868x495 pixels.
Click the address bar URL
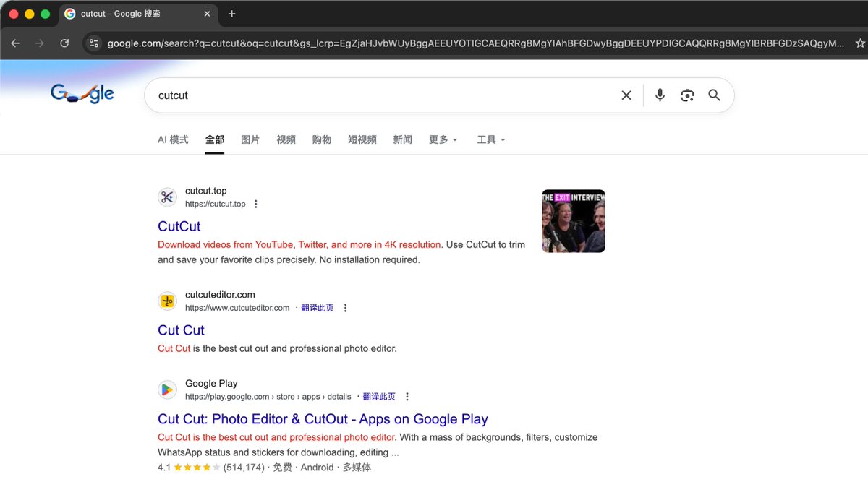point(475,43)
